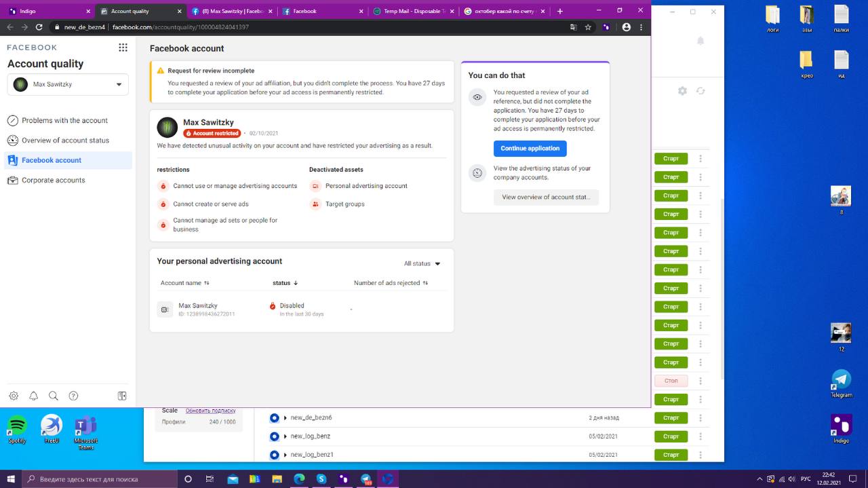The height and width of the screenshot is (488, 868).
Task: Open the Telegram desktop shortcut
Action: pyautogui.click(x=842, y=384)
